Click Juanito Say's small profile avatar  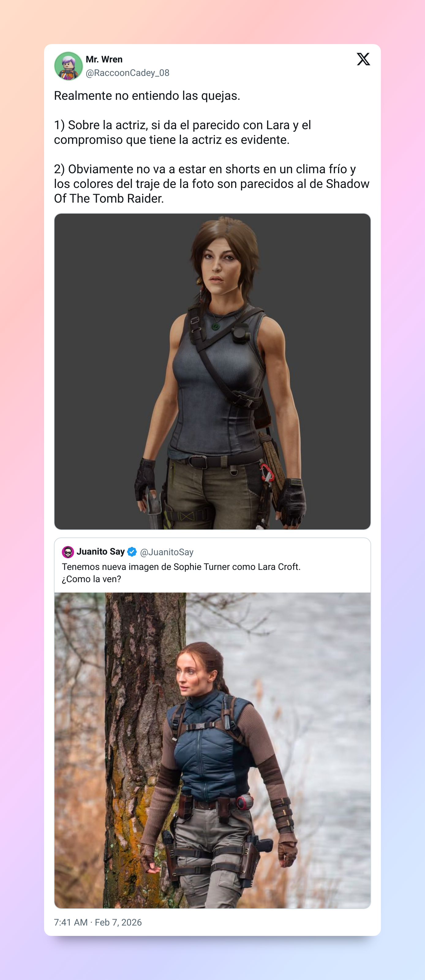click(x=68, y=552)
